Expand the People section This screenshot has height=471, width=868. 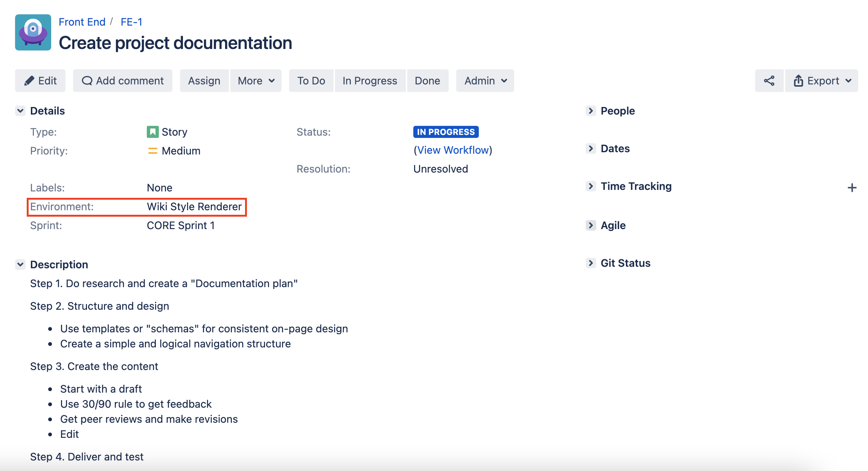point(591,111)
